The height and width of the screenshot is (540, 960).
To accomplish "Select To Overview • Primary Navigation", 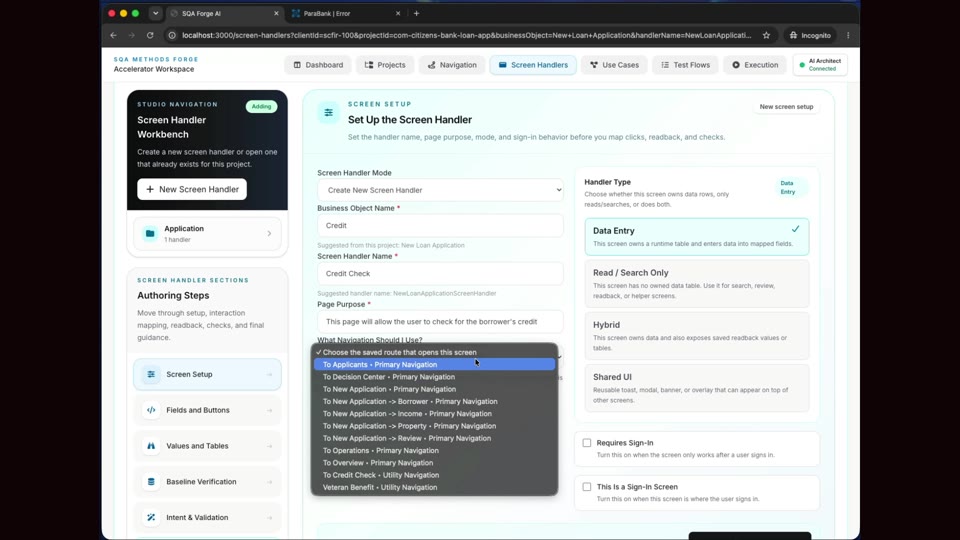I will tap(434, 462).
